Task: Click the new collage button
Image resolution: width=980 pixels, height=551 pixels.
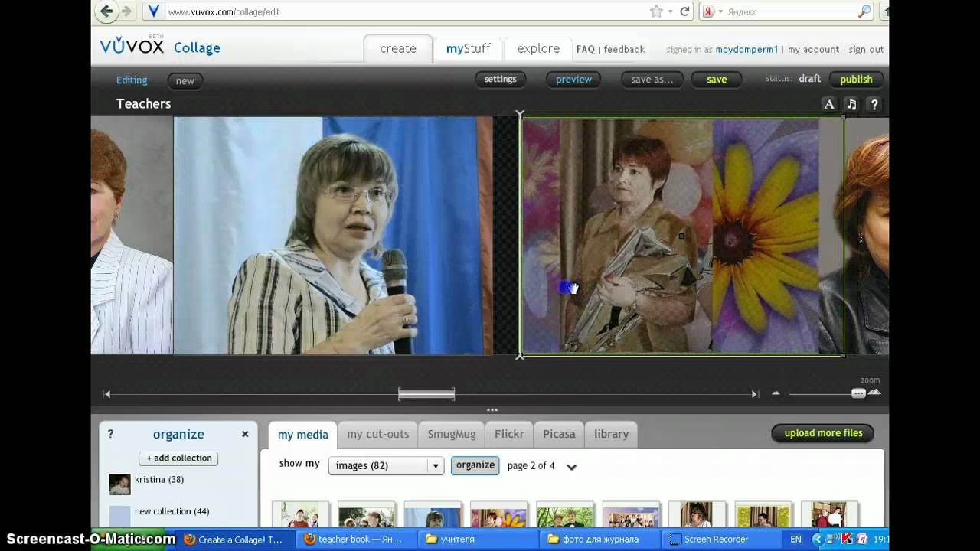Action: (x=185, y=80)
